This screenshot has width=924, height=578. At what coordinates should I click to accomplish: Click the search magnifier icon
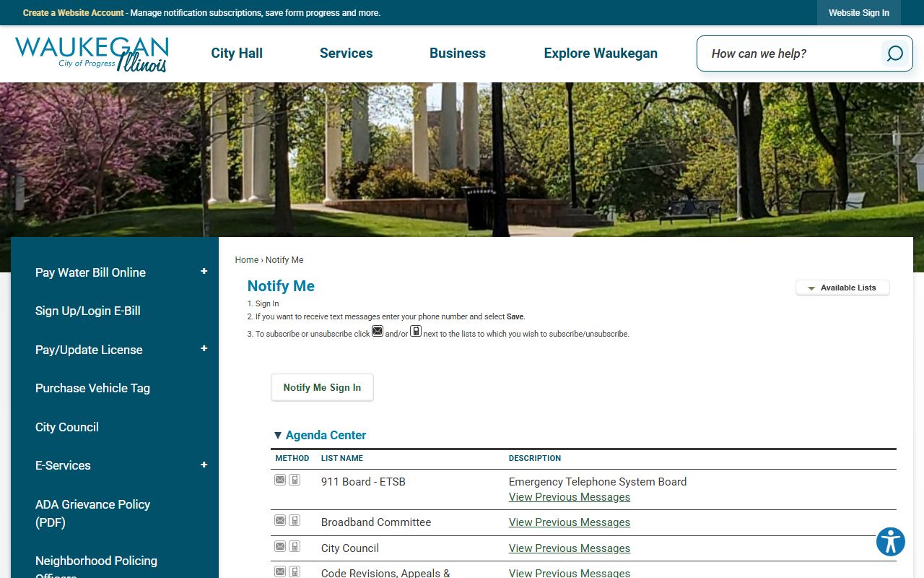pyautogui.click(x=894, y=53)
